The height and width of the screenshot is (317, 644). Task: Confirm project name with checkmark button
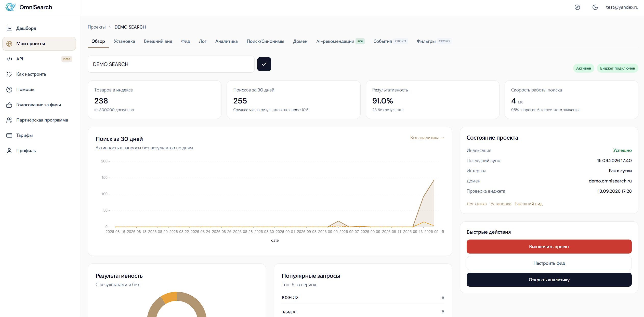[264, 64]
